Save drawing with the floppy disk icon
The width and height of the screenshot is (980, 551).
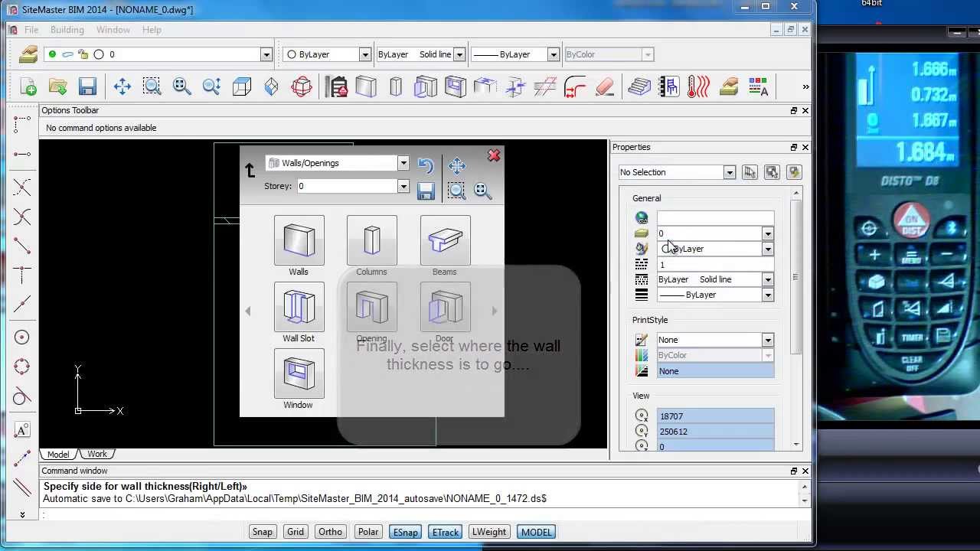(x=87, y=86)
